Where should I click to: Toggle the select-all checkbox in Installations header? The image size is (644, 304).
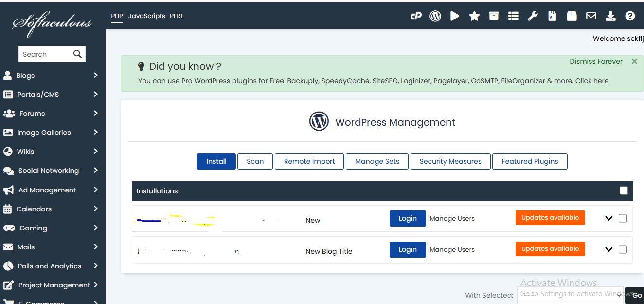624,190
